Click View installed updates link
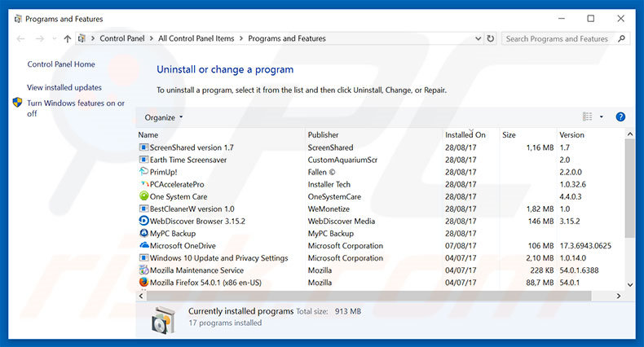This screenshot has width=644, height=347. 64,87
